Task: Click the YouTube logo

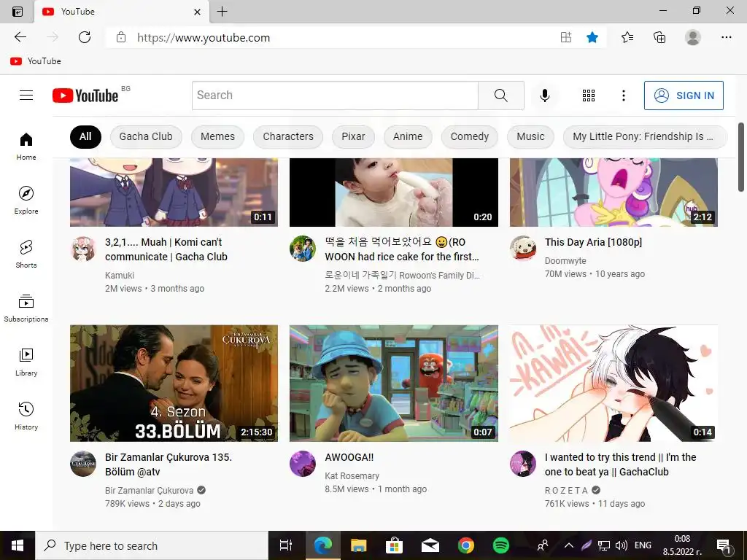Action: click(85, 96)
